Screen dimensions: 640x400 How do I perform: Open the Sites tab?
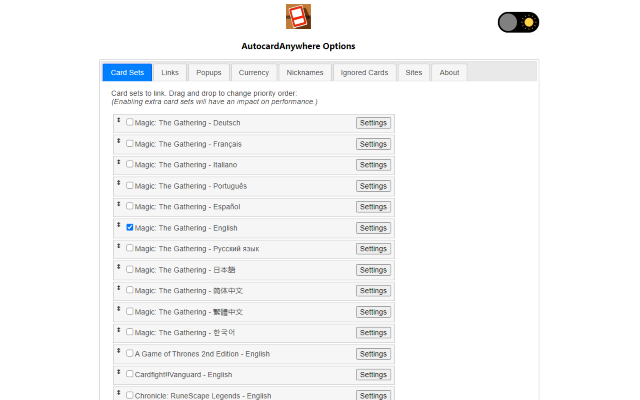(x=413, y=73)
